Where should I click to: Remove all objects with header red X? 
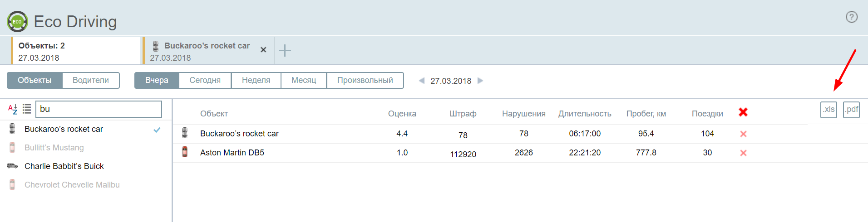pyautogui.click(x=743, y=112)
